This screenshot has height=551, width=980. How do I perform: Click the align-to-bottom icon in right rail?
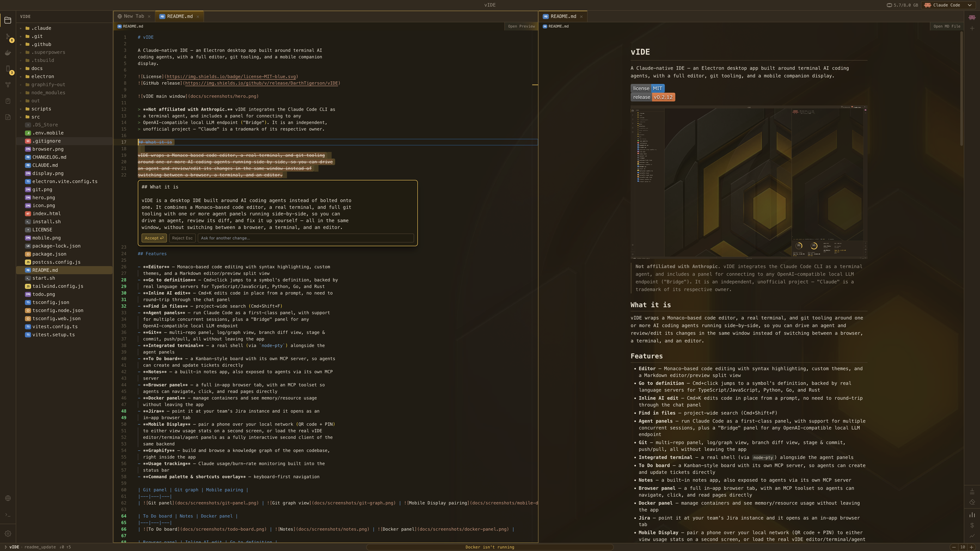[x=972, y=491]
